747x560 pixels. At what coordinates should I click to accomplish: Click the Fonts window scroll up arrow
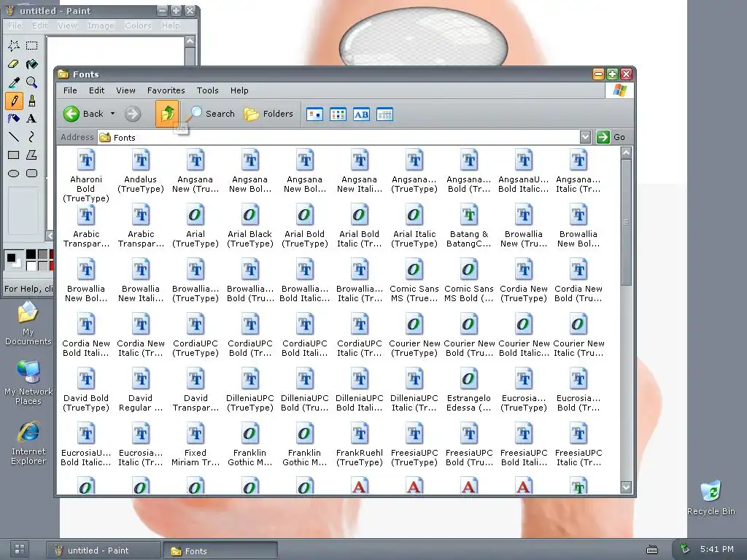pyautogui.click(x=627, y=153)
